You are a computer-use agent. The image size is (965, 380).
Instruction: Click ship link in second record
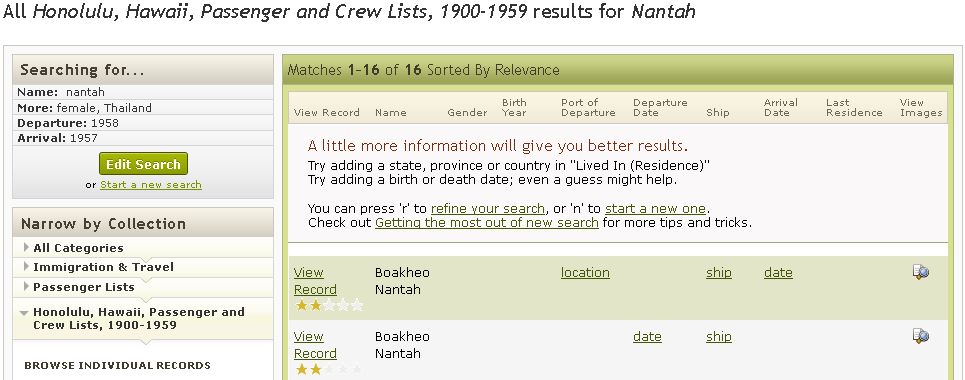pos(719,337)
